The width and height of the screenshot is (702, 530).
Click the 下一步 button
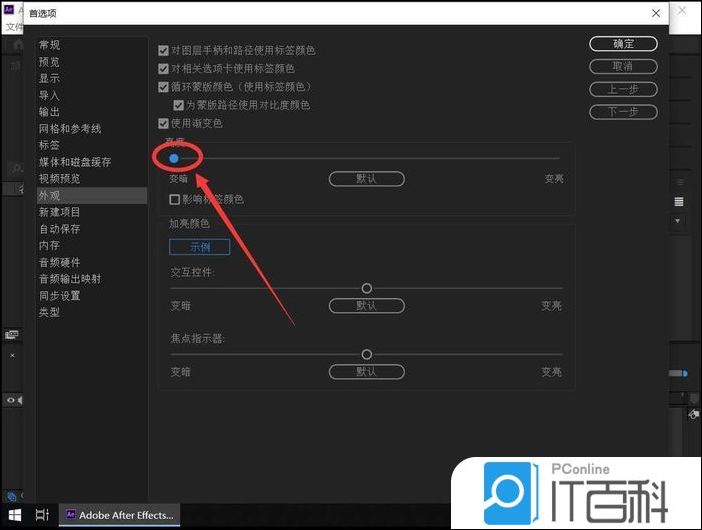(623, 111)
